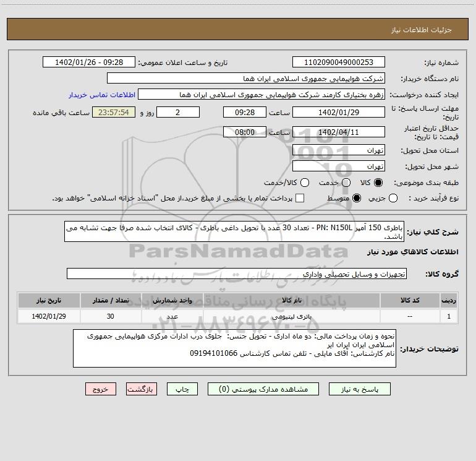Click the buyer notes text area
The image size is (476, 461).
236,348
